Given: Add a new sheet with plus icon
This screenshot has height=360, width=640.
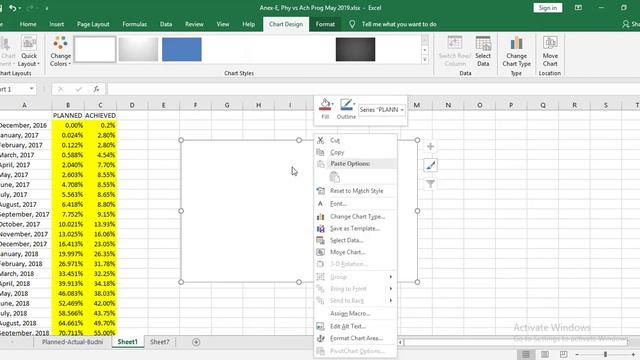Looking at the screenshot, I should (x=196, y=342).
